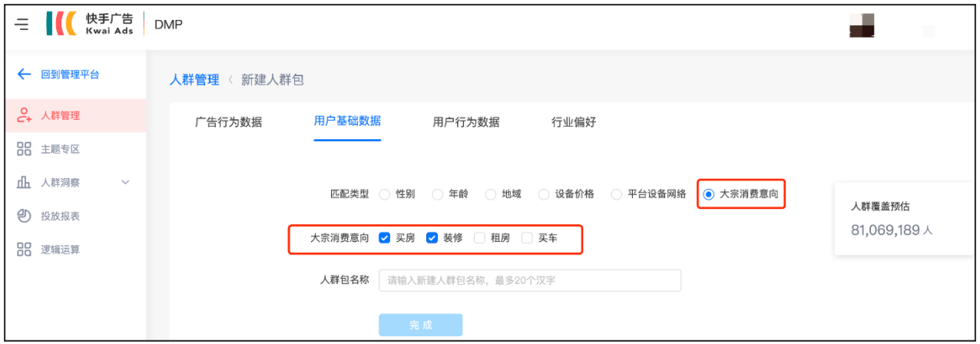Open 逻辑运算 icon in sidebar
This screenshot has height=344, width=980.
tap(24, 249)
